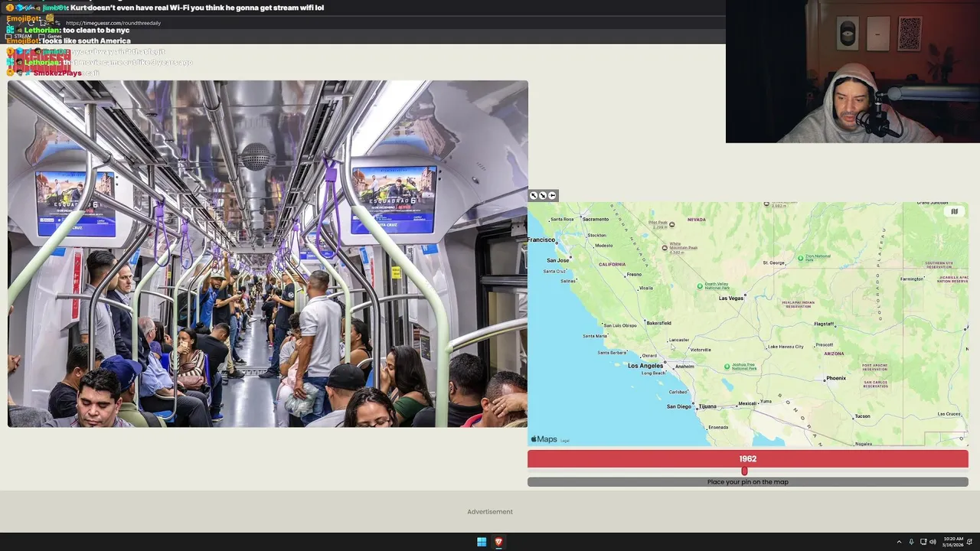Place pin on Flagstaff label
Image resolution: width=980 pixels, height=551 pixels.
coord(824,324)
